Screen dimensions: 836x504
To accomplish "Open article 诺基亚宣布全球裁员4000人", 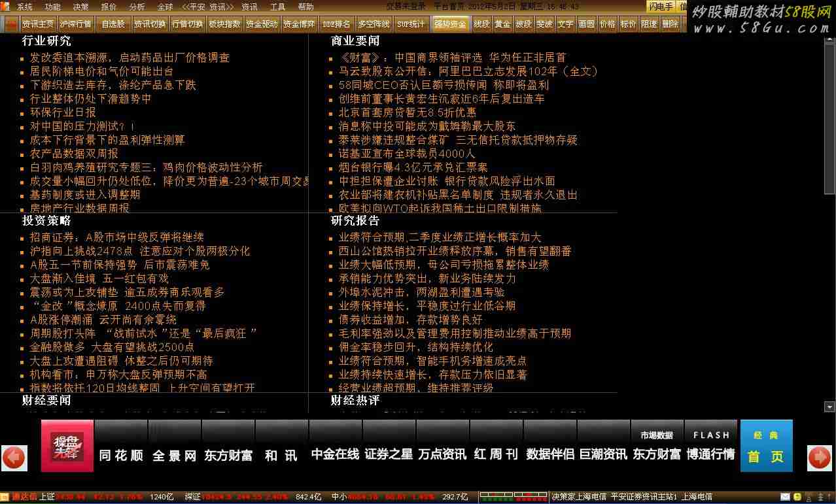I will (x=407, y=153).
